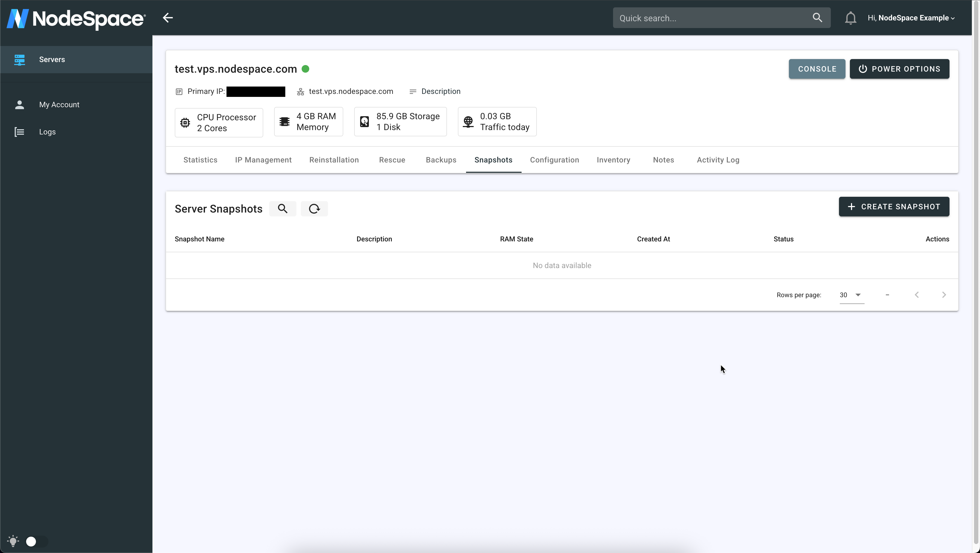Screen dimensions: 980x553
Task: Toggle the light/dark theme switch
Action: click(36, 541)
